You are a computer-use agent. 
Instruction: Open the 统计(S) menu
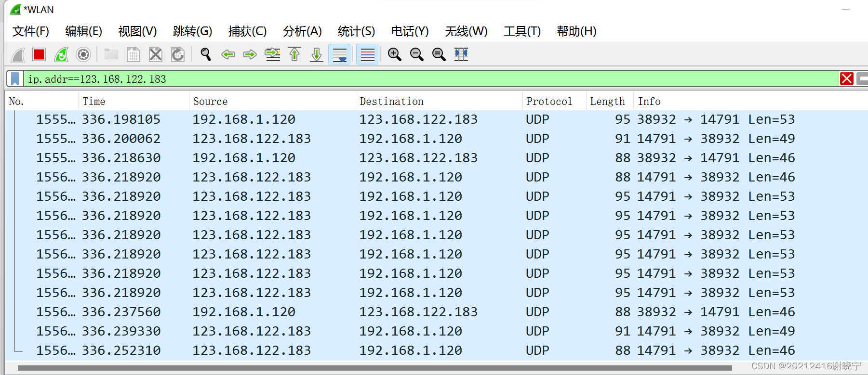tap(356, 31)
